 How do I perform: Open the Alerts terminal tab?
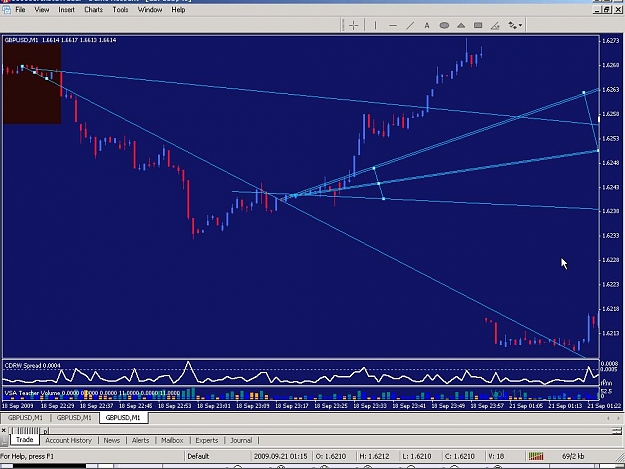point(140,440)
